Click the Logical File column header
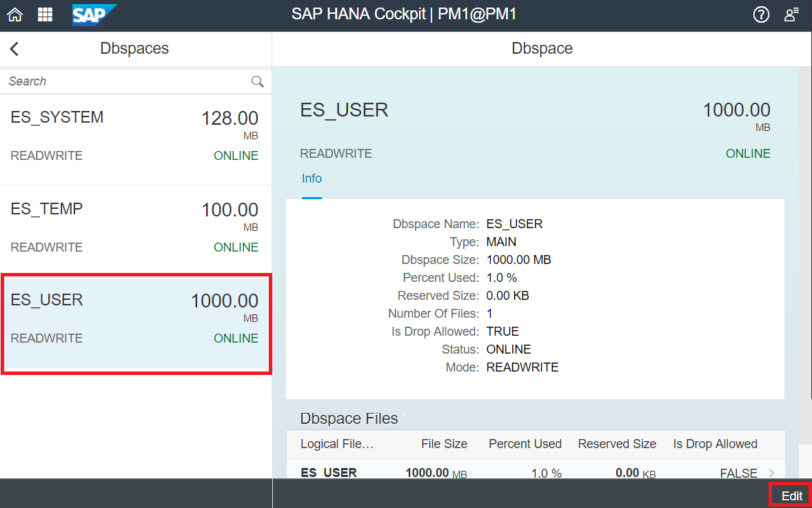Image resolution: width=812 pixels, height=508 pixels. click(x=336, y=444)
